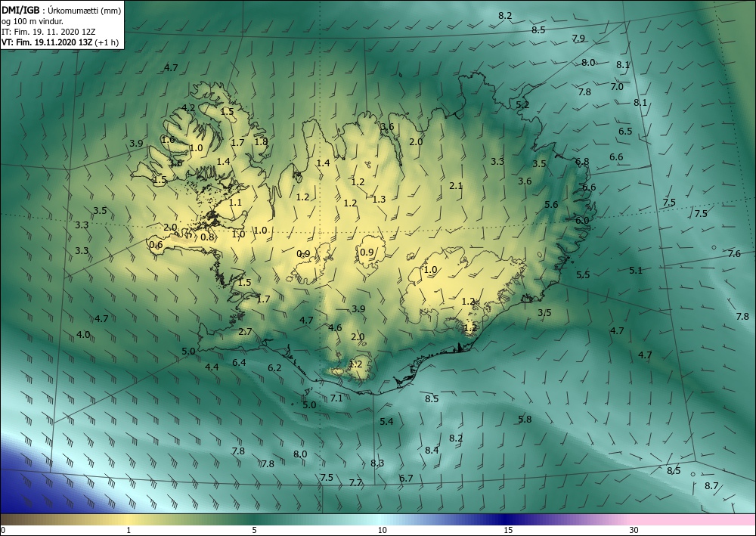Click the map value 7.0
The width and height of the screenshot is (756, 536).
617,87
